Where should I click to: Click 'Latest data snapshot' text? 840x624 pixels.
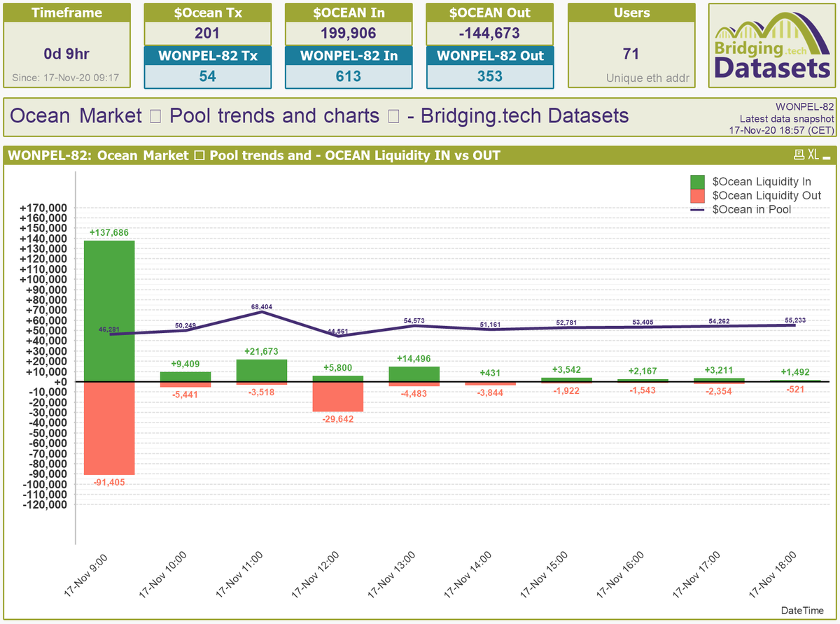point(786,119)
